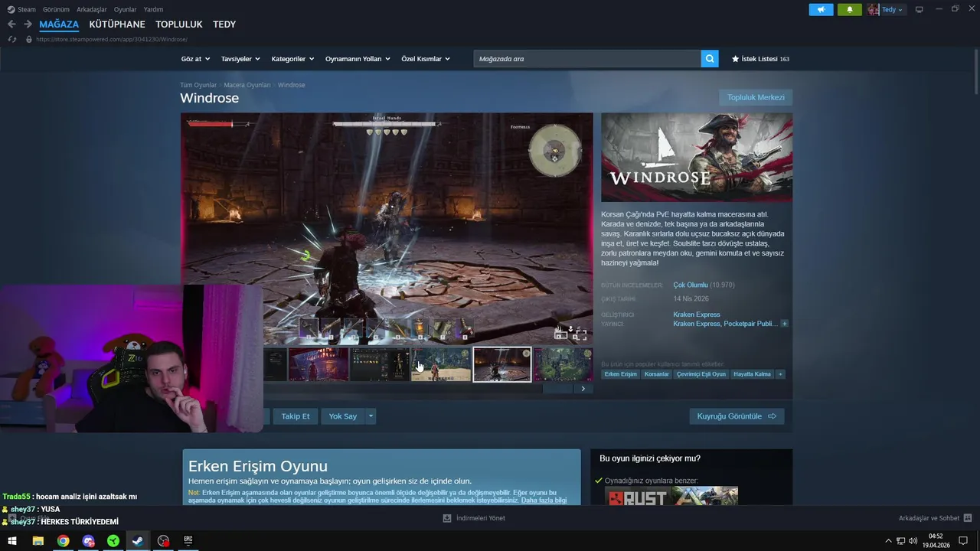Open İstek Listesi wishlist link

pyautogui.click(x=760, y=59)
